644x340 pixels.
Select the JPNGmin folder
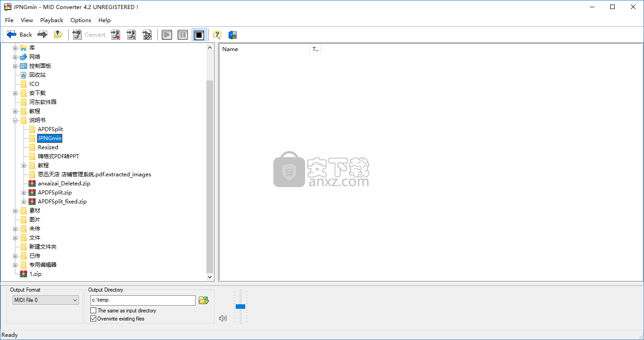(x=50, y=138)
